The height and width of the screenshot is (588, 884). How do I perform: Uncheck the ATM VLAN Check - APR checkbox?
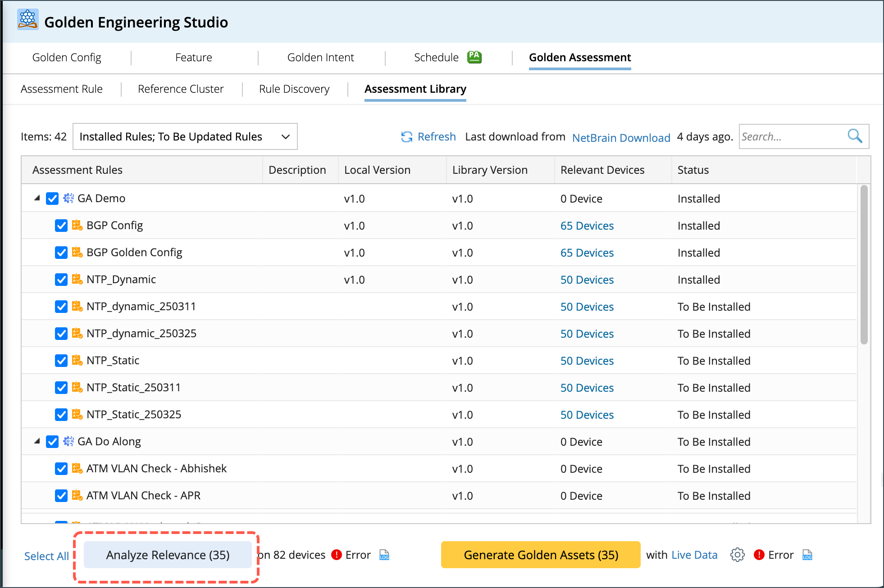click(61, 496)
